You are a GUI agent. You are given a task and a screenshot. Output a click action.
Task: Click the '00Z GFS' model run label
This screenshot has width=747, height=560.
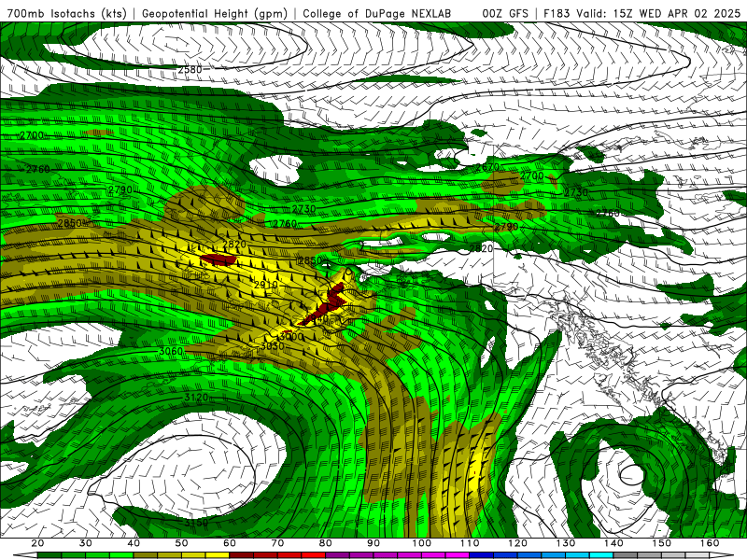point(505,14)
